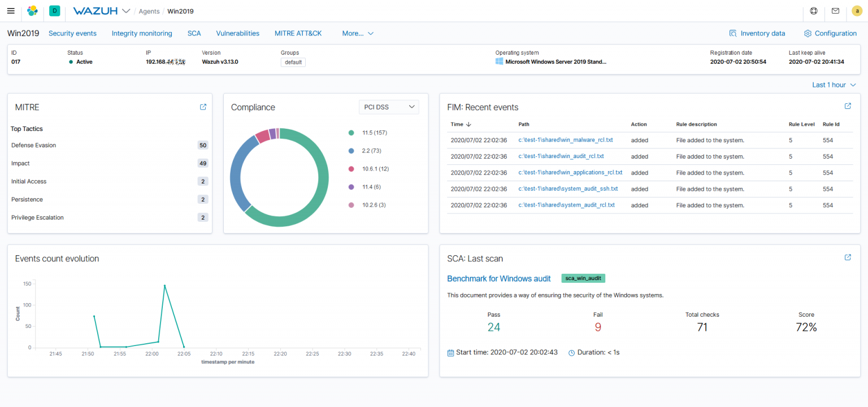Viewport: 868px width, 407px height.
Task: Open the navigation hamburger menu
Action: [x=11, y=11]
